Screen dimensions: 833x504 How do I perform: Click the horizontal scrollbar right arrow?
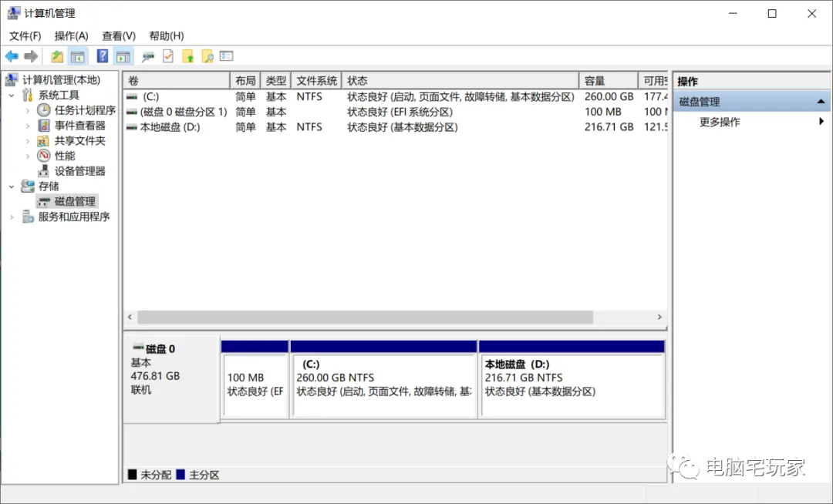(659, 317)
